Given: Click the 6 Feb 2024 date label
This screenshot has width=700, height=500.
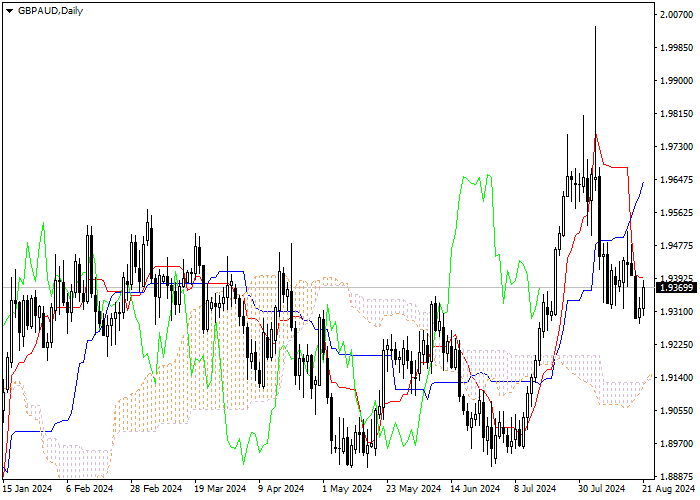Looking at the screenshot, I should tap(90, 488).
